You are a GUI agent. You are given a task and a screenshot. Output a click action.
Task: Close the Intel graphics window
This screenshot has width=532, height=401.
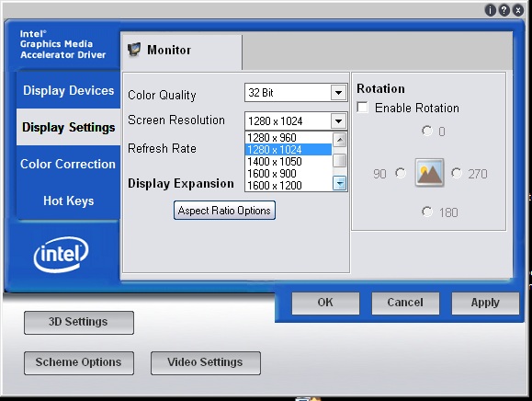click(518, 10)
